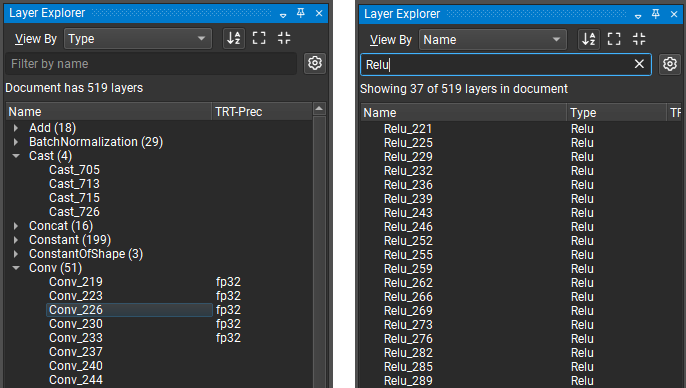
Task: Select the highlighted Conv_226 layer
Action: (129, 310)
